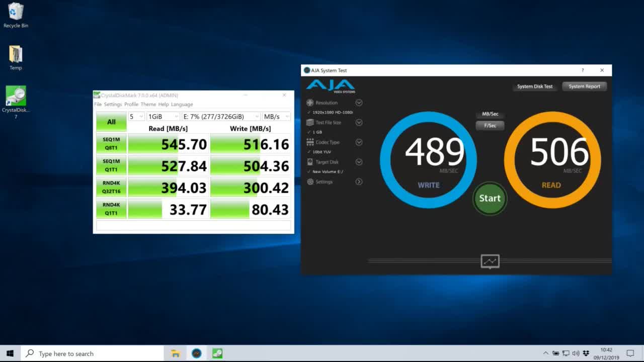Click the Dropbox tray icon
Screen dimensions: 644x362
click(x=586, y=353)
